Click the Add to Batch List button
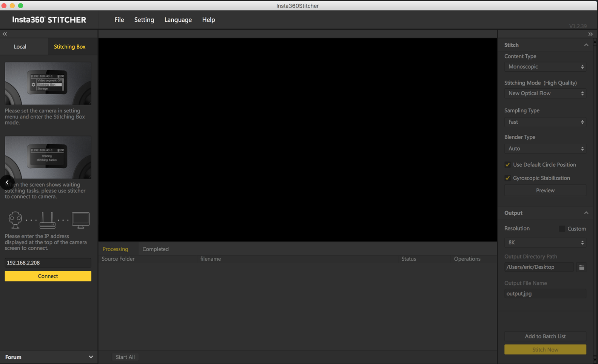Viewport: 598px width, 364px height. (545, 336)
